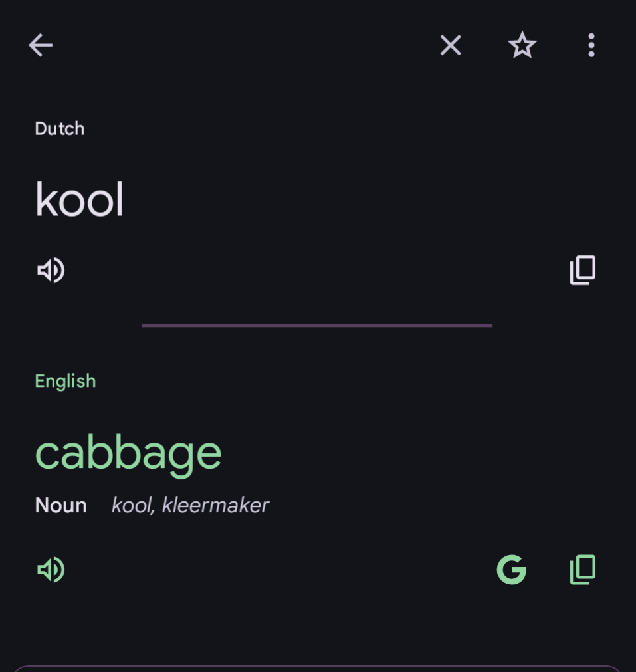
Task: Play Dutch pronunciation of kool
Action: (51, 270)
